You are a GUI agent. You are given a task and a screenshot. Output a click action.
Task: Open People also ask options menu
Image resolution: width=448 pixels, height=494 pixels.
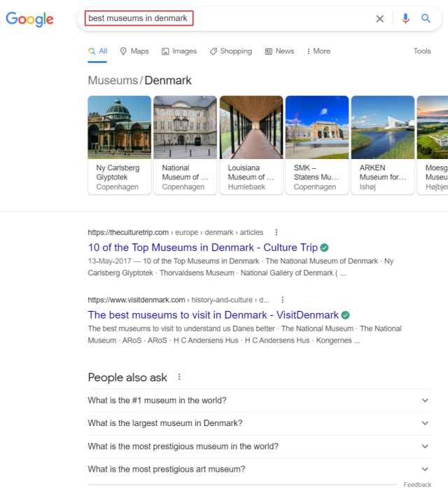click(x=179, y=377)
